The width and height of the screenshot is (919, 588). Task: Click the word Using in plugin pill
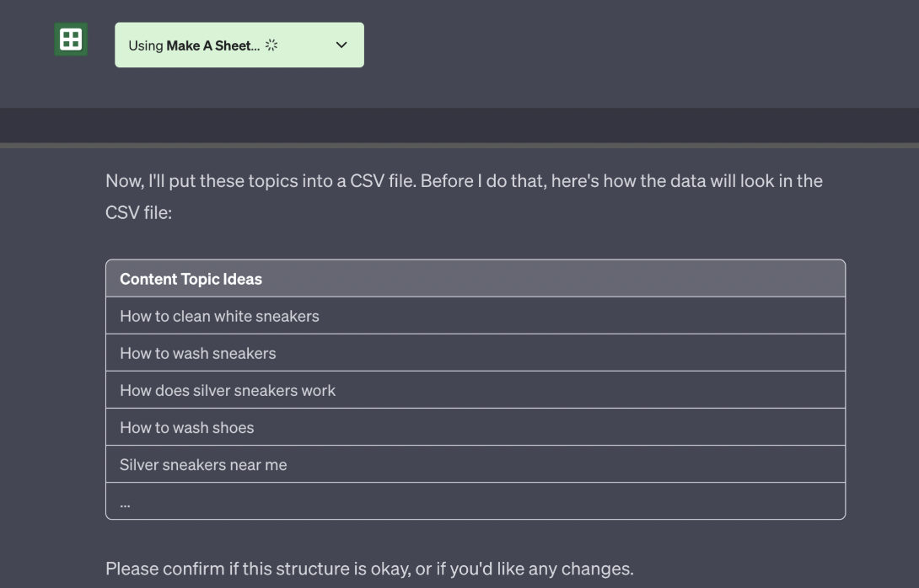145,45
